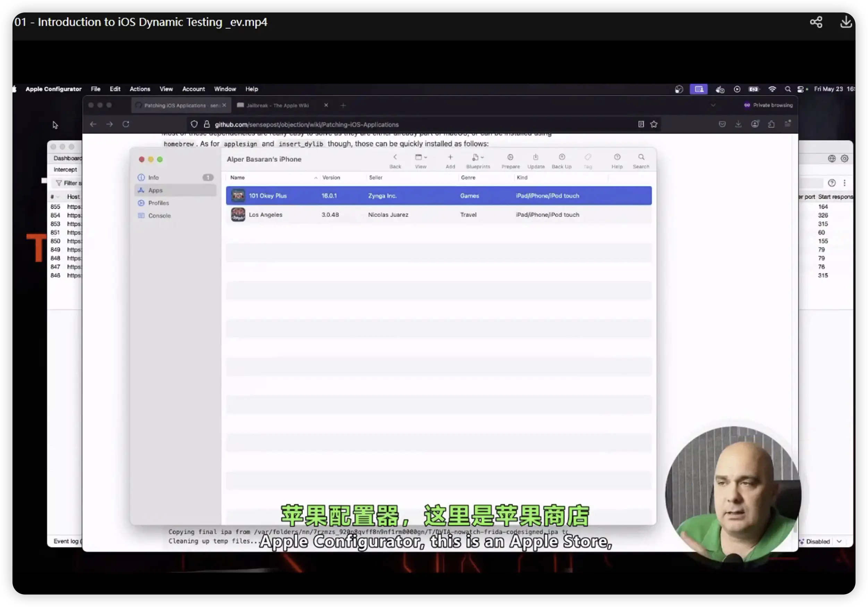Download the video using top-right icon

pyautogui.click(x=846, y=22)
